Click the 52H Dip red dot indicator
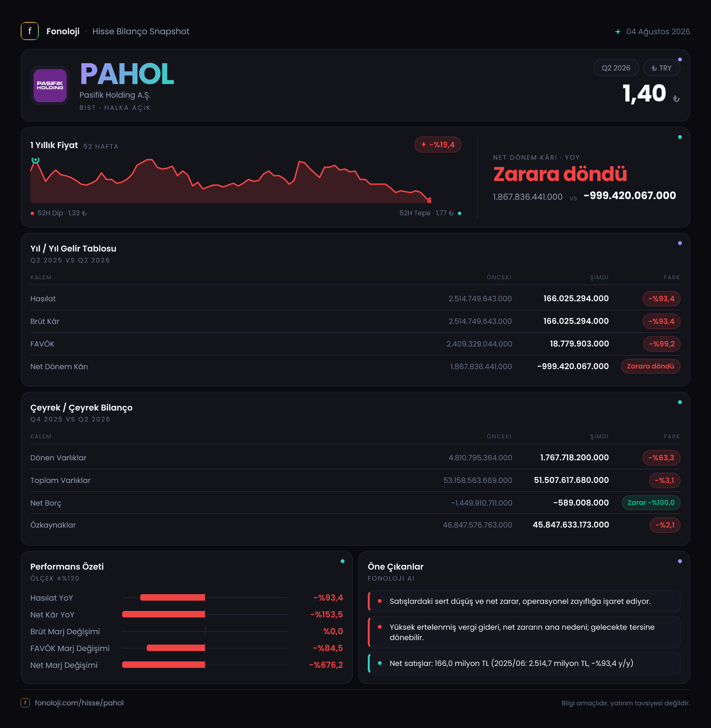Screen dimensions: 711x728 click(33, 213)
